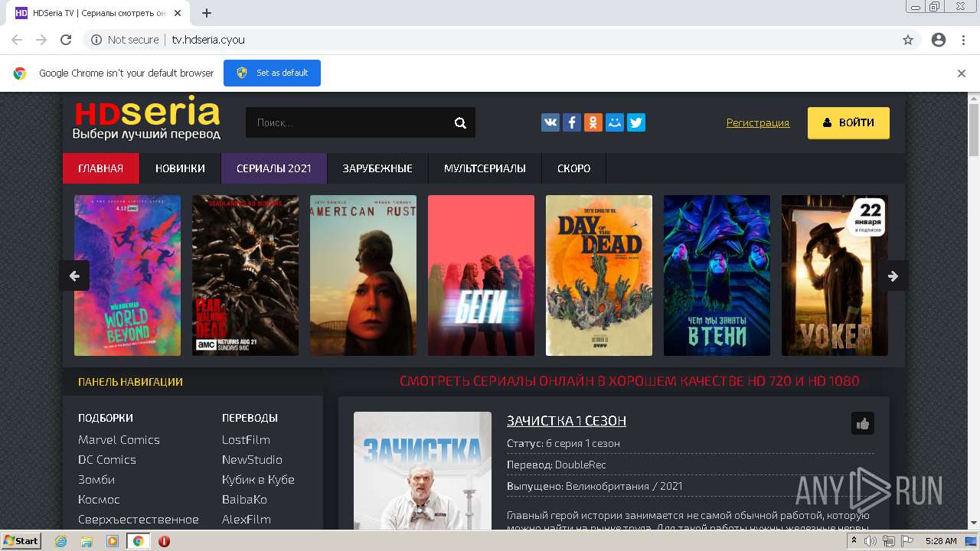Open the Chrome three-dot menu
Image resolution: width=980 pixels, height=551 pixels.
(x=963, y=40)
